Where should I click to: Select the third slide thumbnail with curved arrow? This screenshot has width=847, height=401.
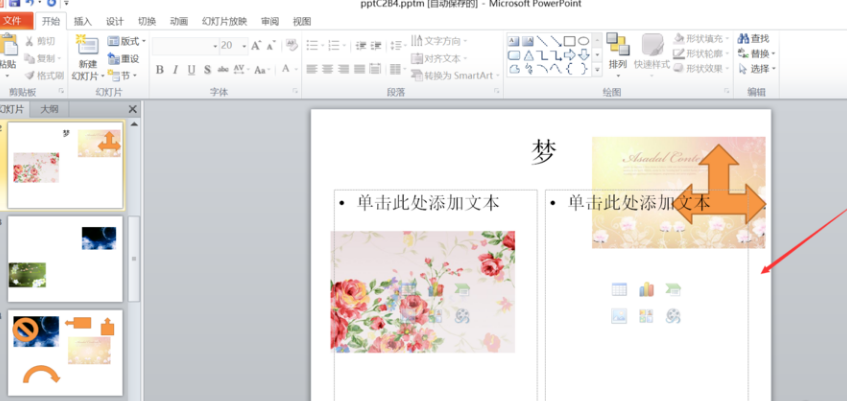[x=66, y=352]
